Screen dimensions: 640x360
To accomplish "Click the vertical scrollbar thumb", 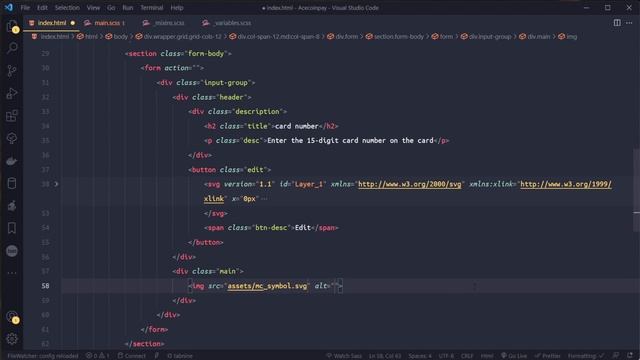I will [x=636, y=190].
